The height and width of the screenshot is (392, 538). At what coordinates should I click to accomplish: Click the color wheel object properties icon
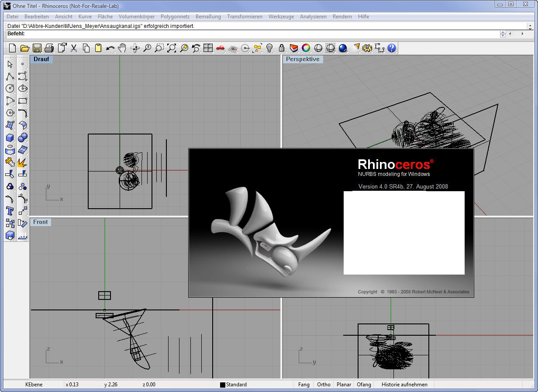click(x=306, y=48)
